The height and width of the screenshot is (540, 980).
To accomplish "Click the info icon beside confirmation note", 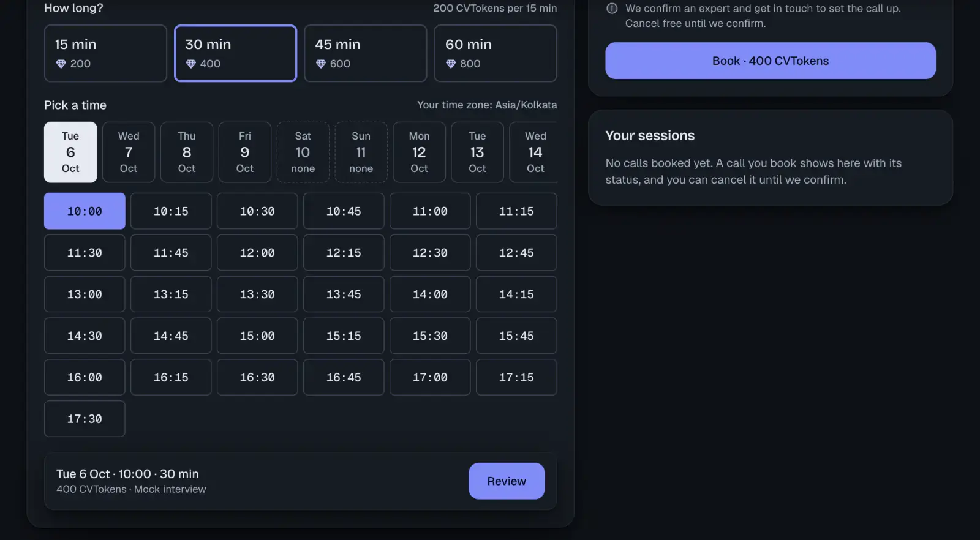I will pos(611,9).
